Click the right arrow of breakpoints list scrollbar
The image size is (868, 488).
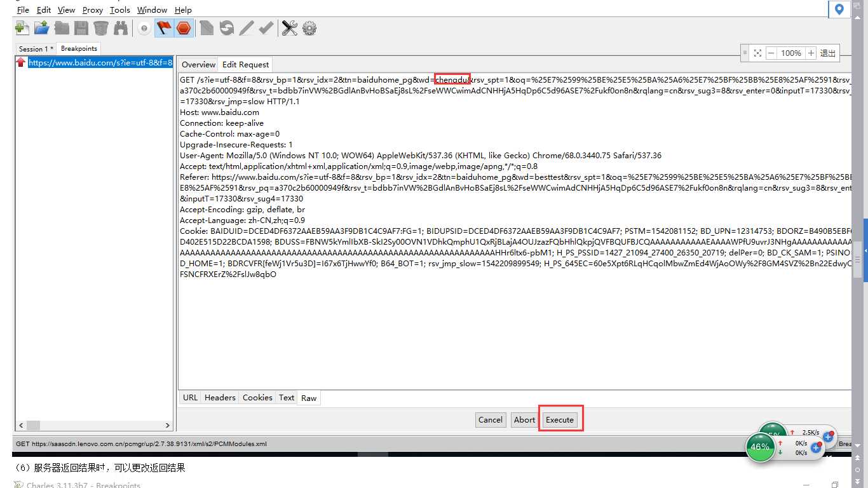tap(168, 426)
